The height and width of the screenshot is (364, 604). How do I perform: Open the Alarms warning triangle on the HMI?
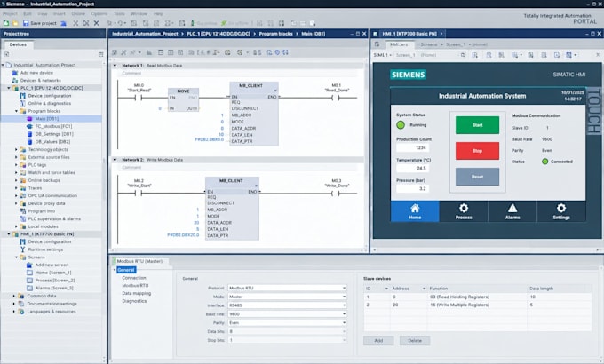513,211
